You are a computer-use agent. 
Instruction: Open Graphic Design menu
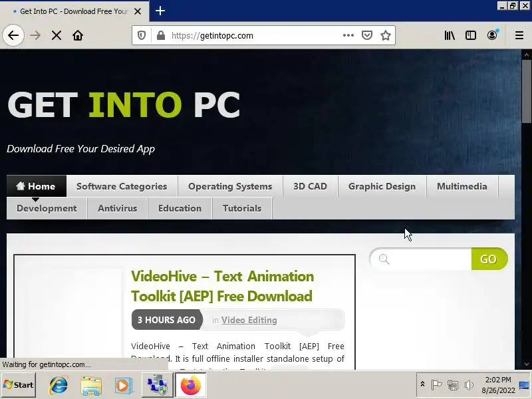pyautogui.click(x=382, y=186)
